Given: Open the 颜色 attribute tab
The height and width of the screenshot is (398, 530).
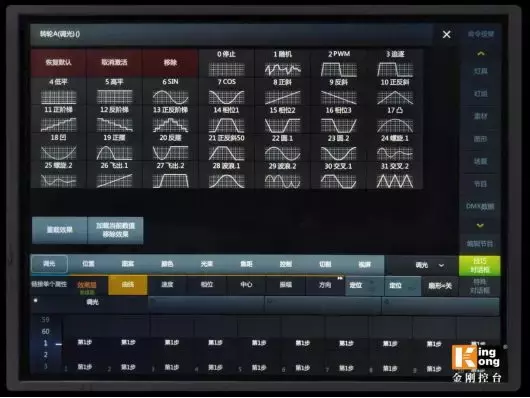Looking at the screenshot, I should pyautogui.click(x=167, y=264).
